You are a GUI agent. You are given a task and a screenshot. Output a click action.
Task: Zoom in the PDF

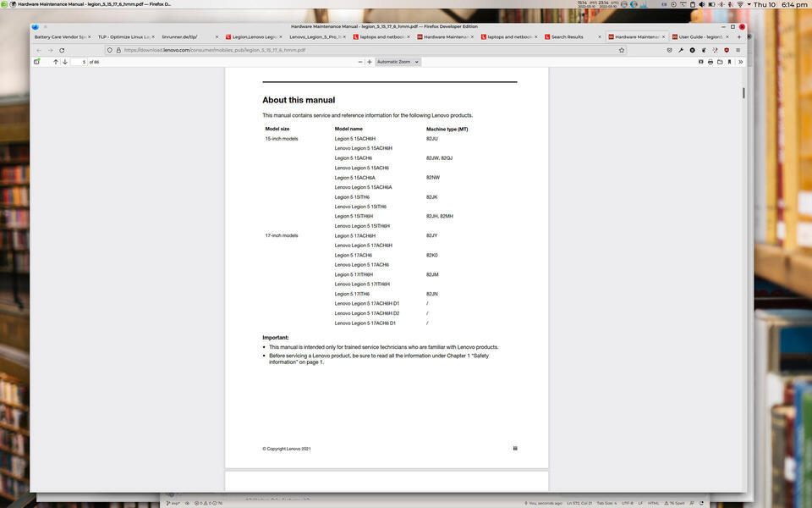pos(370,62)
